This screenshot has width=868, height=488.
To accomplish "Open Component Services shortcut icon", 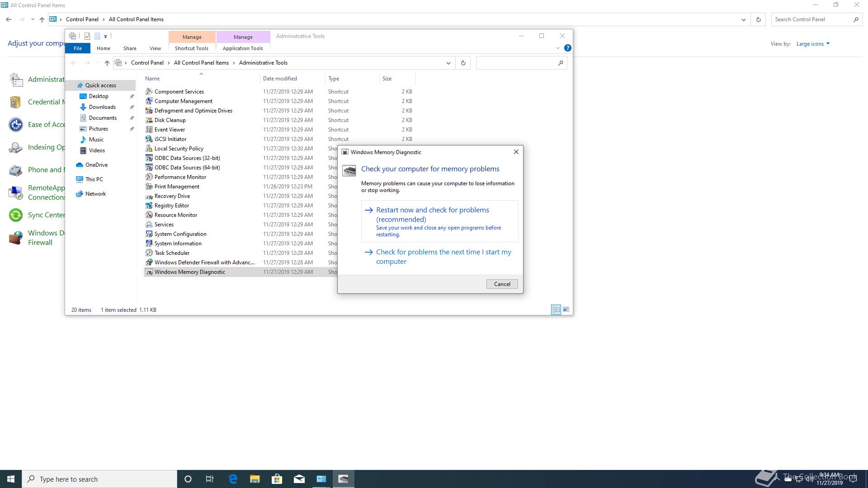I will click(x=149, y=91).
